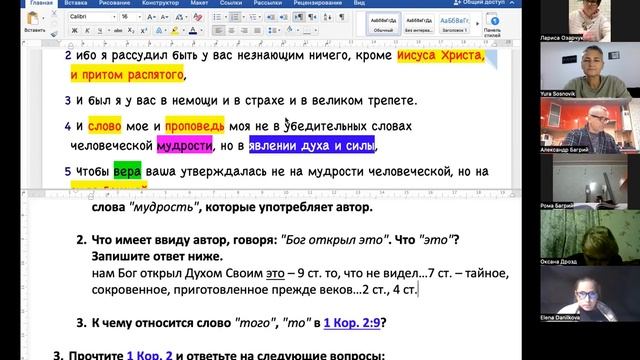The image size is (640, 360).
Task: Open the Ссылки ribbon tab
Action: [231, 3]
